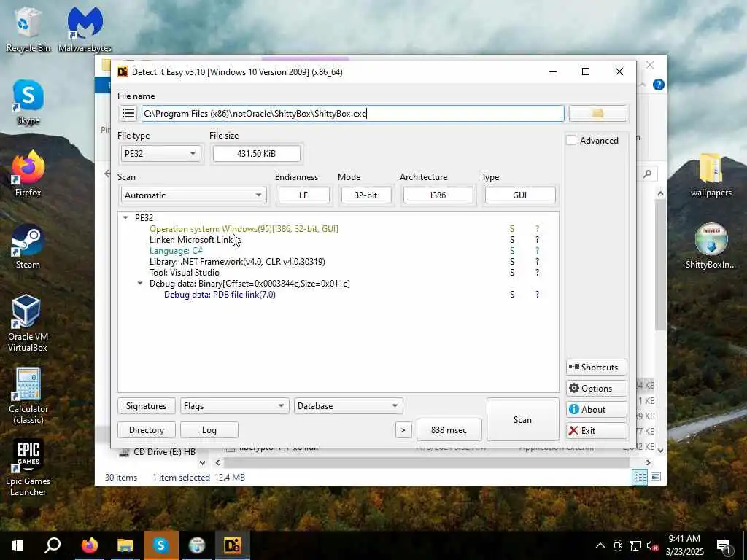Viewport: 747px width, 560px height.
Task: Open the network tray icon
Action: (x=635, y=545)
